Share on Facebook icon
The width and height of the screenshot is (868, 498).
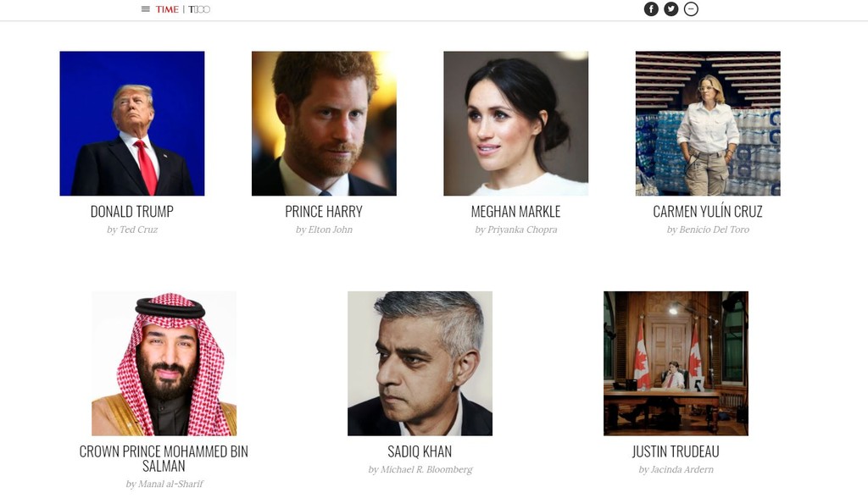point(651,8)
